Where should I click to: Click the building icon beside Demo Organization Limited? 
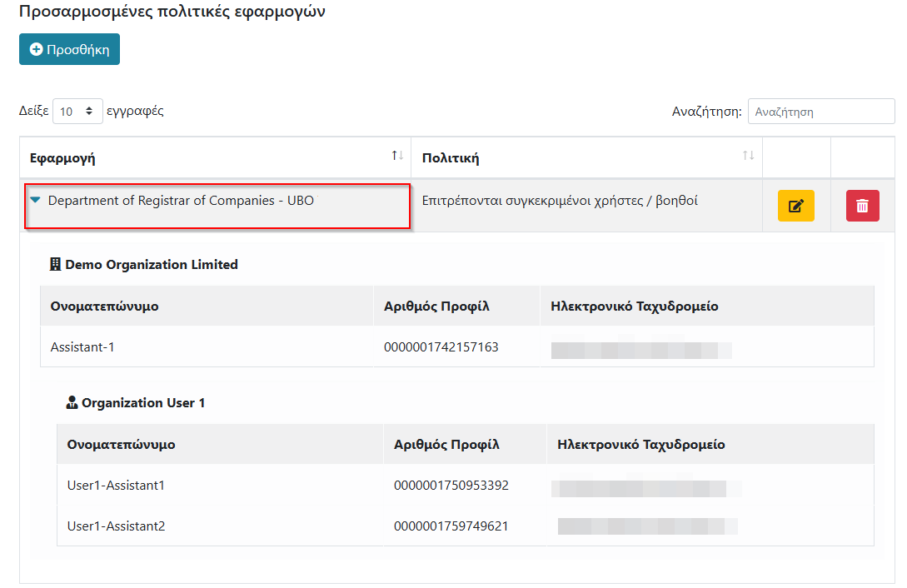[56, 264]
